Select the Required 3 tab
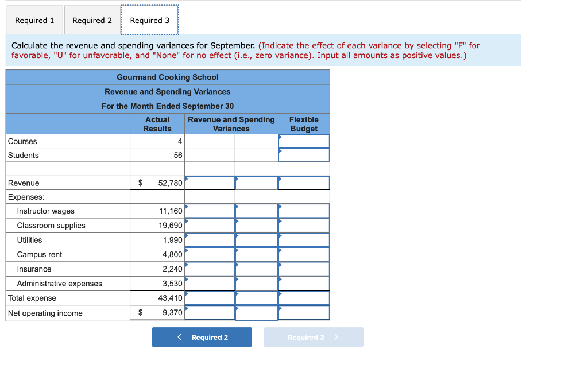Image resolution: width=588 pixels, height=380 pixels. tap(150, 20)
